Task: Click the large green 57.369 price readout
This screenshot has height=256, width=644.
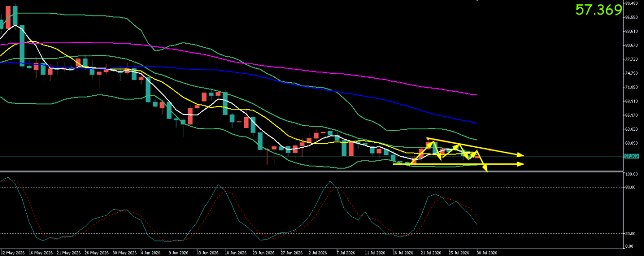Action: (599, 10)
